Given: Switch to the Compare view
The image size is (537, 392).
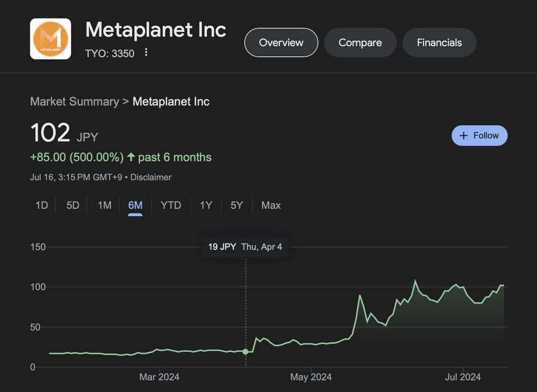Looking at the screenshot, I should [x=360, y=42].
